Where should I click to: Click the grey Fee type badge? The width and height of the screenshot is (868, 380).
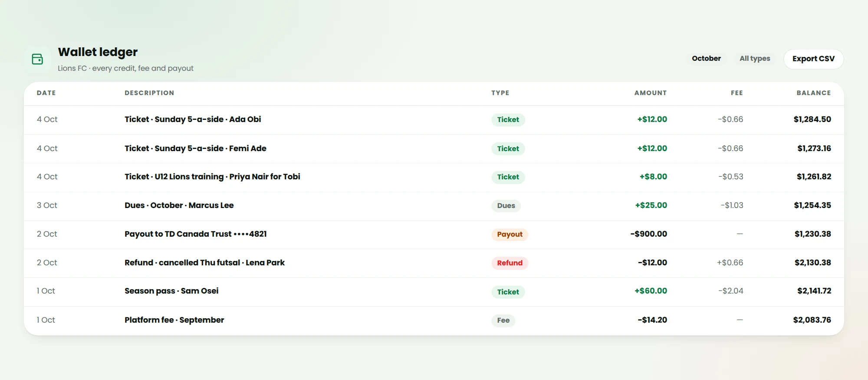503,321
